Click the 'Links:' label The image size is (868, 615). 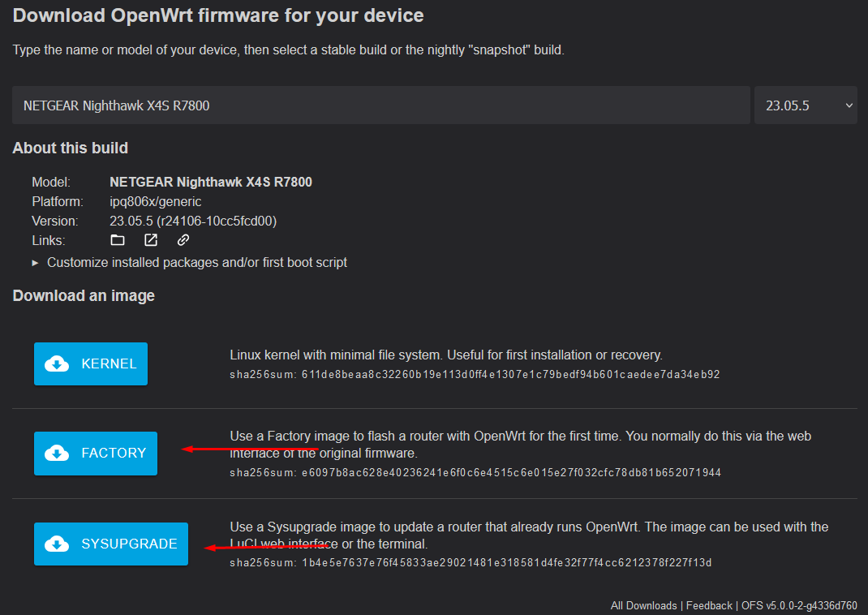click(48, 240)
